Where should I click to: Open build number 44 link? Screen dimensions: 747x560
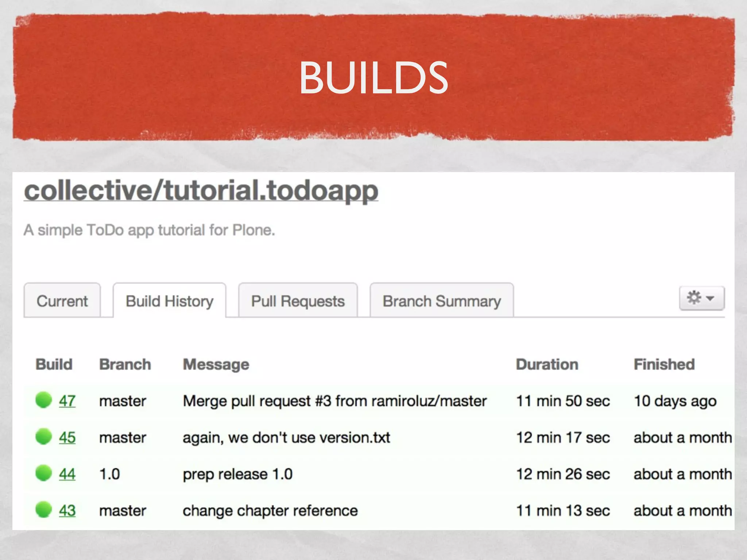tap(67, 474)
